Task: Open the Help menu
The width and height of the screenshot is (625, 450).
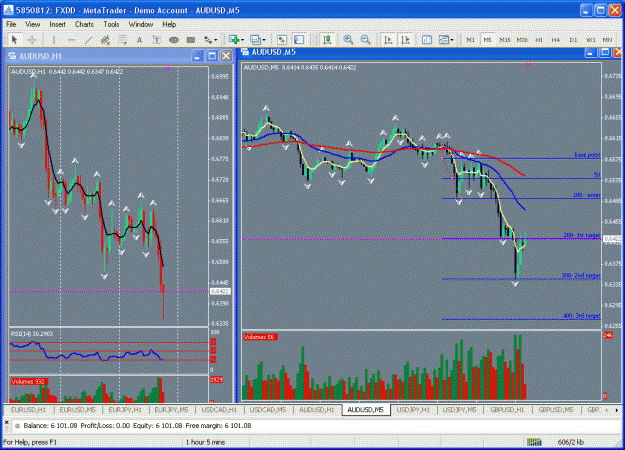Action: point(169,24)
